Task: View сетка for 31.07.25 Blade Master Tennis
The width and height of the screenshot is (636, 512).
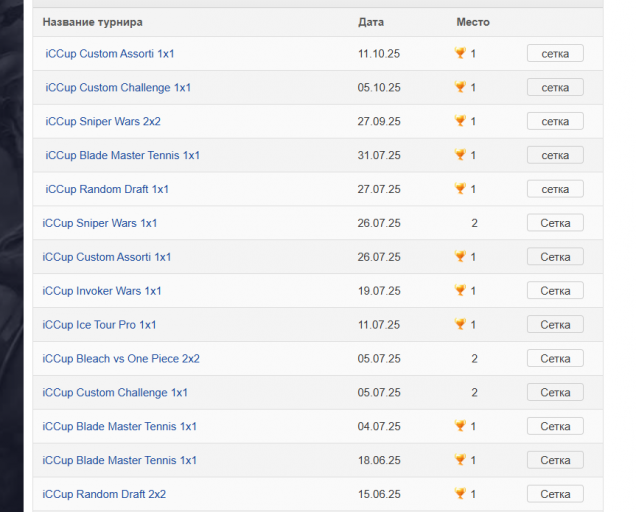Action: tap(555, 155)
